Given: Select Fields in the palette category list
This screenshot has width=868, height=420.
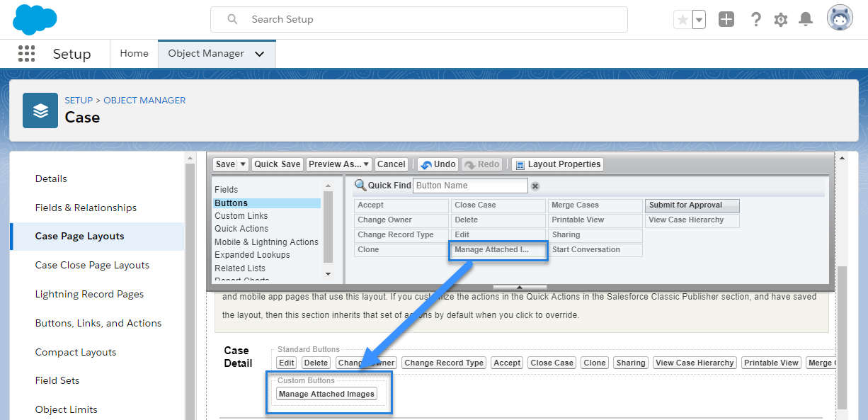Looking at the screenshot, I should point(226,190).
